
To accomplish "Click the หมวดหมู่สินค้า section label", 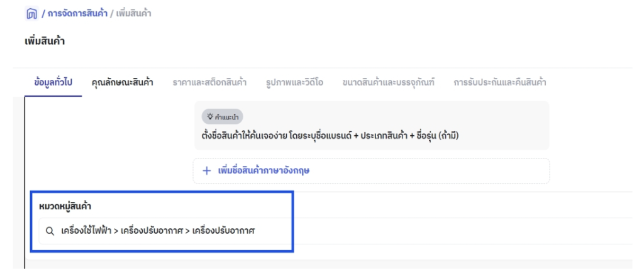I will [x=65, y=207].
